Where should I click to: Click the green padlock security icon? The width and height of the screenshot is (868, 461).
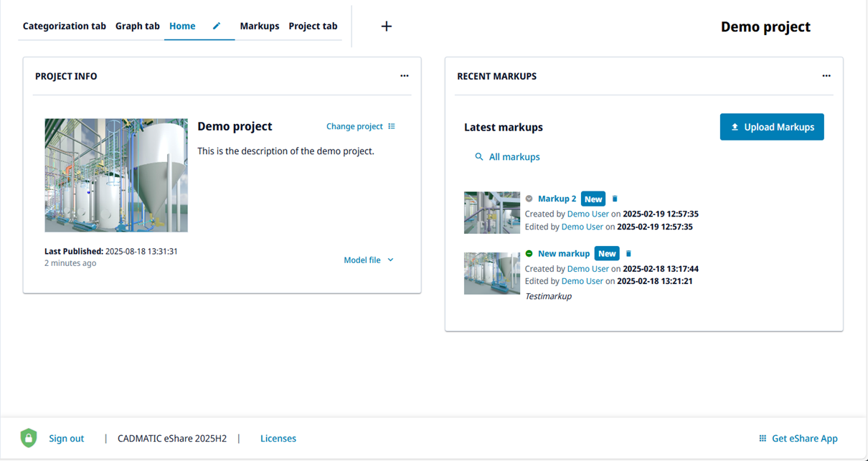pyautogui.click(x=28, y=438)
